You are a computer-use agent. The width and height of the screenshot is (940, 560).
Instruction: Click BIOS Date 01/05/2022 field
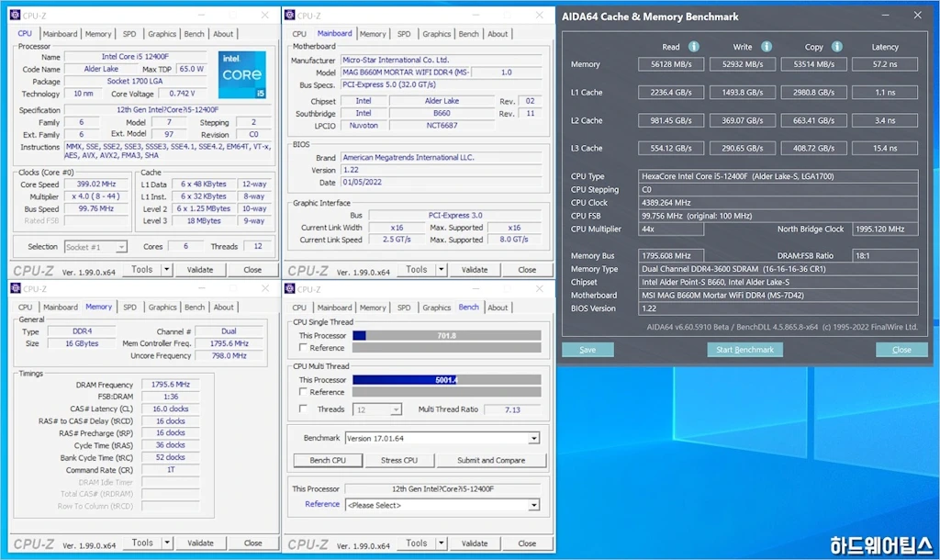point(442,183)
